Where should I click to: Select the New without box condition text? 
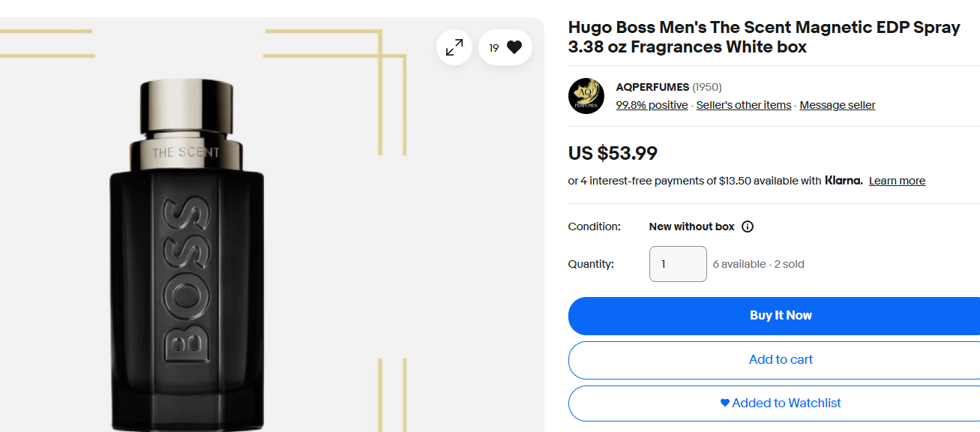[691, 226]
